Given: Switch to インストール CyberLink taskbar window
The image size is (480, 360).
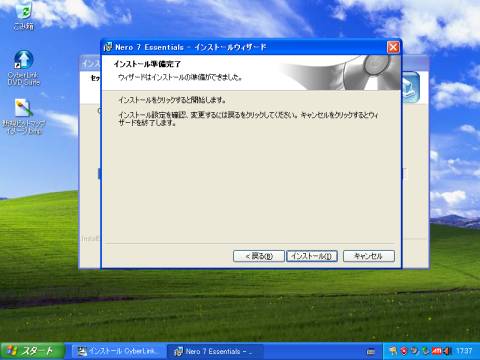Looking at the screenshot, I should (x=118, y=351).
